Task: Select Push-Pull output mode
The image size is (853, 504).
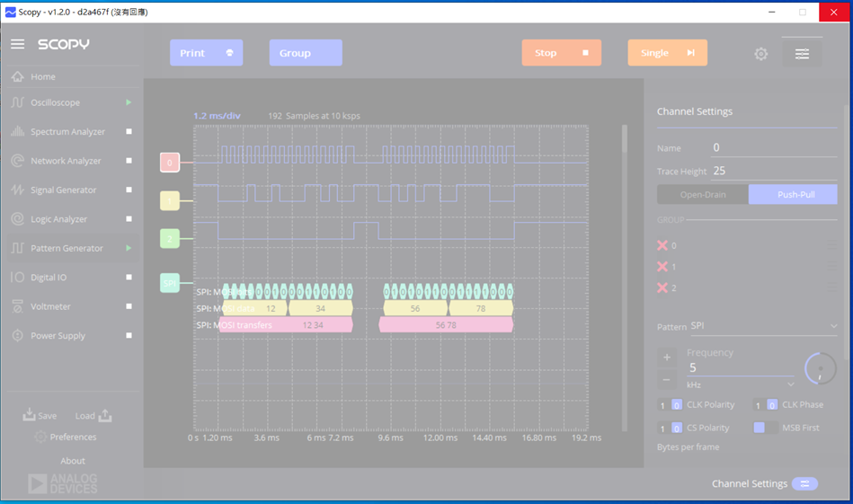Action: (793, 194)
